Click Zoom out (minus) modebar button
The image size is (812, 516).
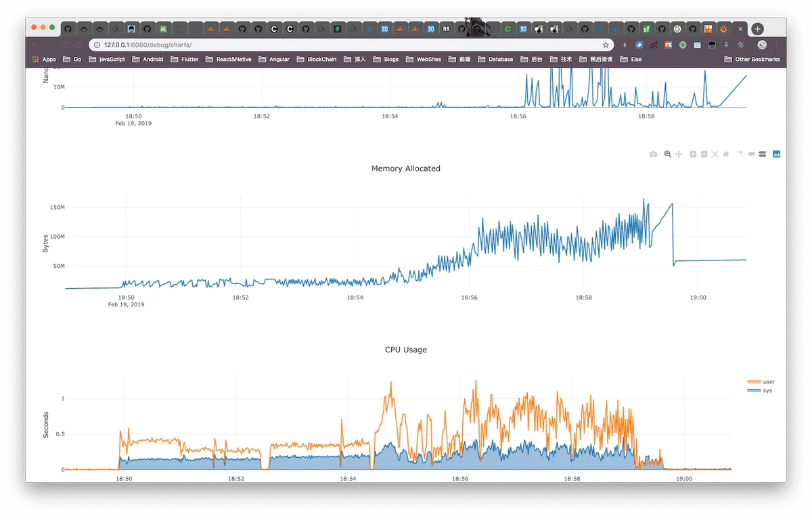tap(704, 154)
